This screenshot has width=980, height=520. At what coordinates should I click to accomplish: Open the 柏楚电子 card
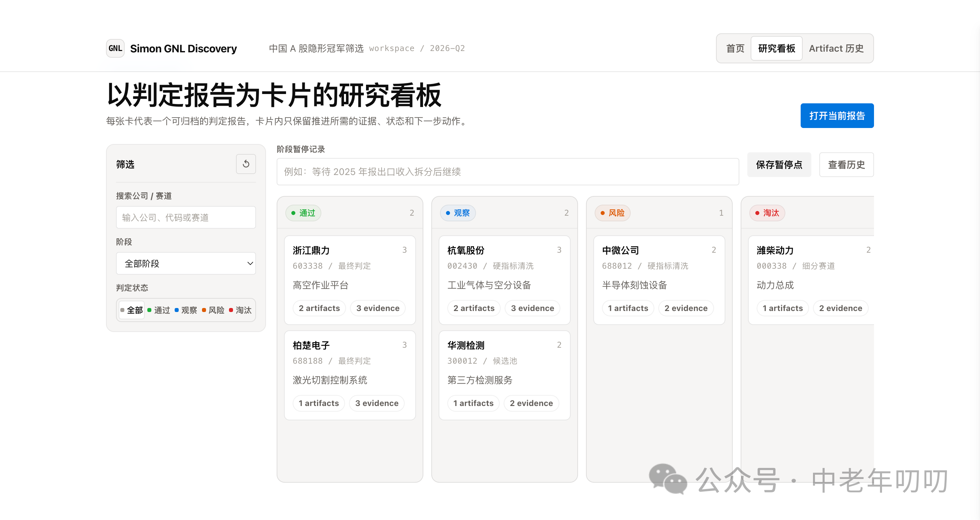[x=350, y=375]
